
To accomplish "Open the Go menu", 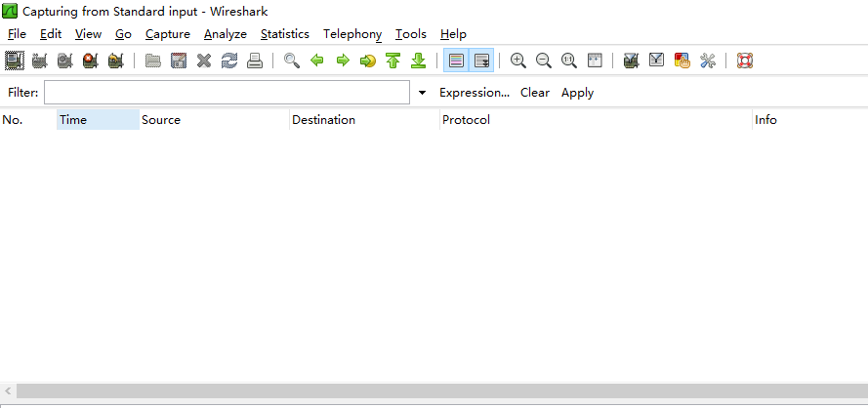I will click(x=123, y=34).
